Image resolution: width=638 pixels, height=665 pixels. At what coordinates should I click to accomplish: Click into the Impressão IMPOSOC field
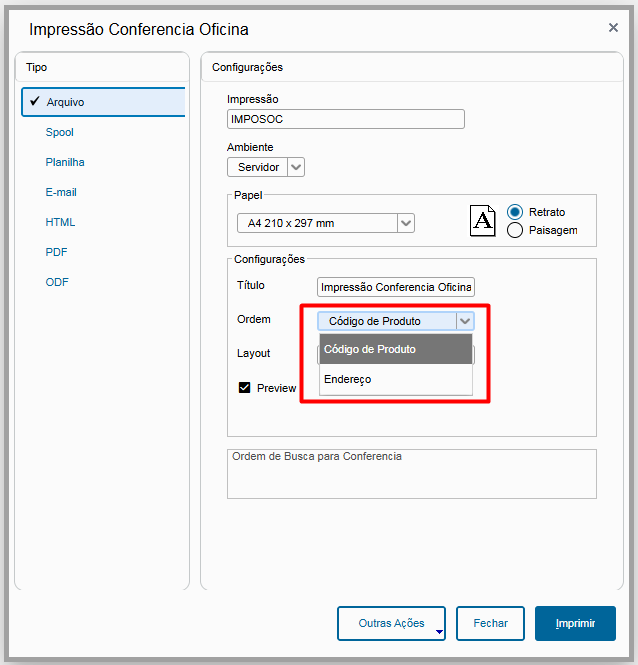(x=346, y=119)
